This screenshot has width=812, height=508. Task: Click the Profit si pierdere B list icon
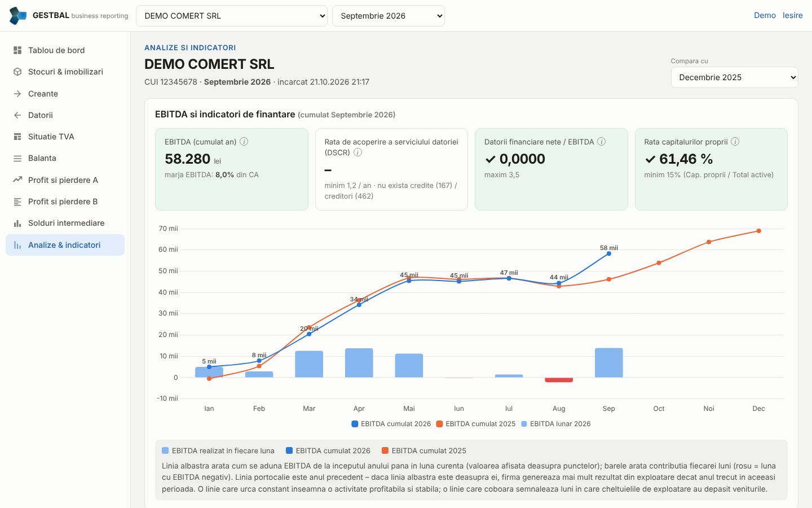tap(17, 202)
